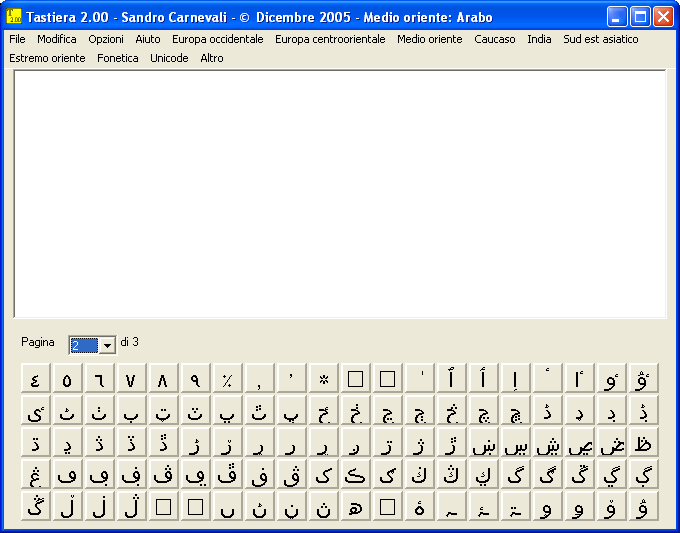This screenshot has height=533, width=680.
Task: Insert alef with hamza below إ key
Action: pos(516,378)
